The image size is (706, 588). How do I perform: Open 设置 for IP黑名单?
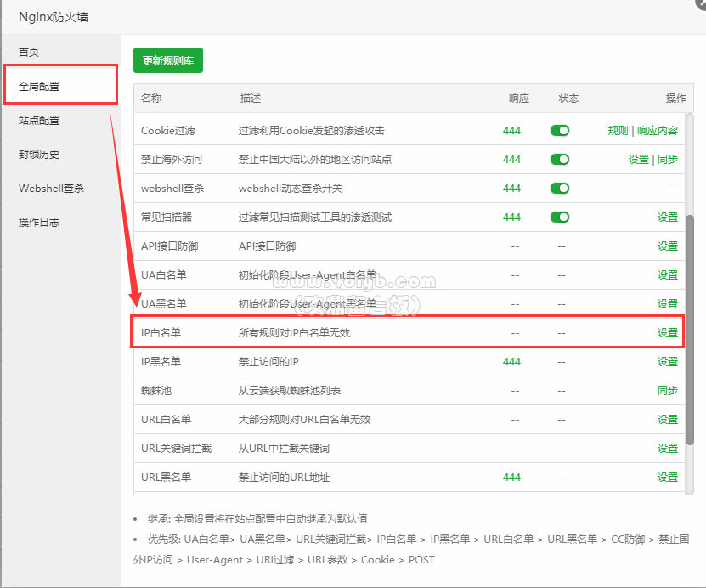point(668,361)
